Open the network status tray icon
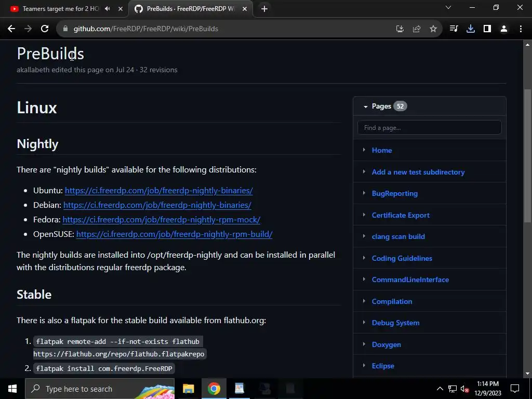532x399 pixels. pyautogui.click(x=453, y=389)
